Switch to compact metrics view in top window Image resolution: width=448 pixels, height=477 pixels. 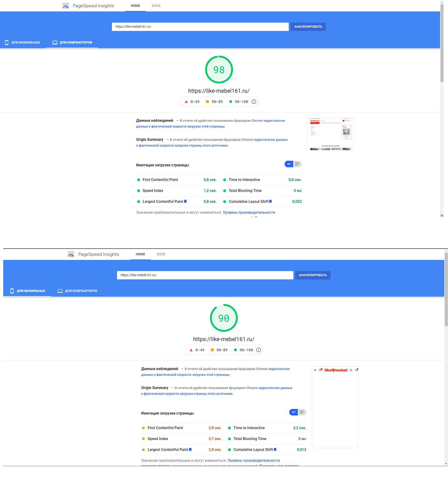(x=289, y=164)
